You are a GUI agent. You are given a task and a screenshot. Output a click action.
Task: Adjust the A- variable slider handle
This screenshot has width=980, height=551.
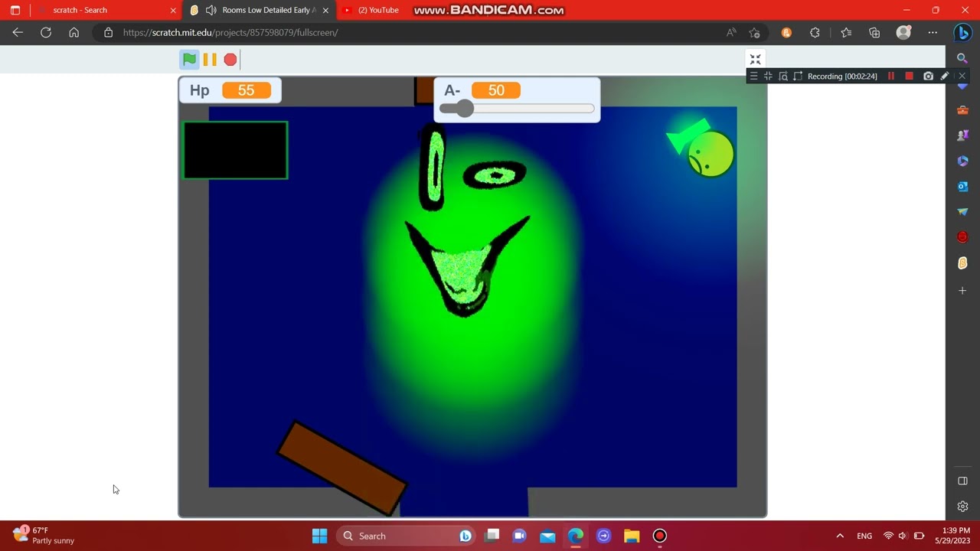pos(464,109)
